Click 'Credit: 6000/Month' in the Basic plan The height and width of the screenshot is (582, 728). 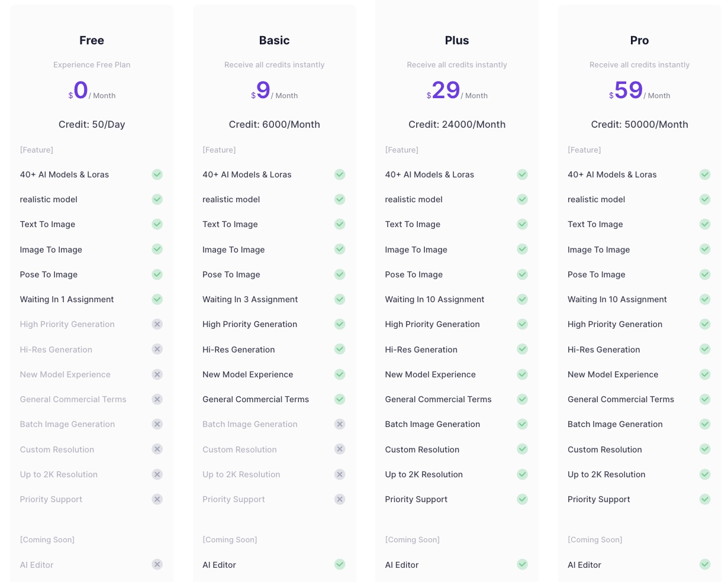pyautogui.click(x=274, y=124)
